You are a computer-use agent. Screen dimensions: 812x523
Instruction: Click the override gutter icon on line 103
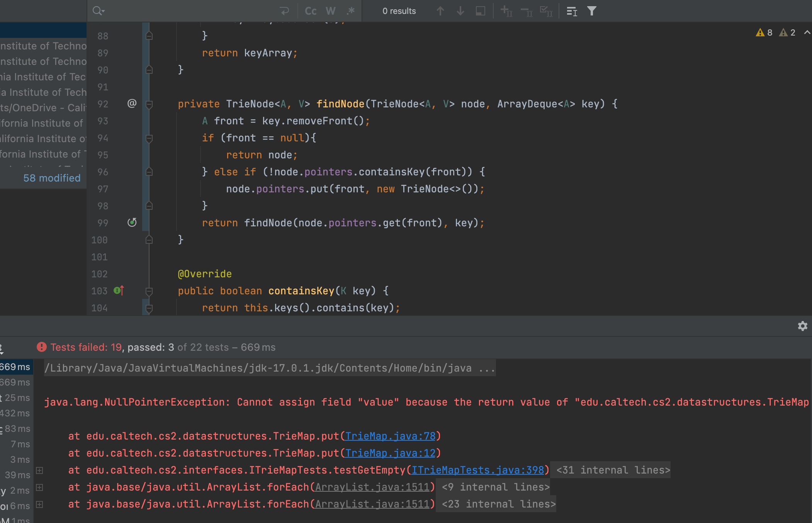point(119,290)
